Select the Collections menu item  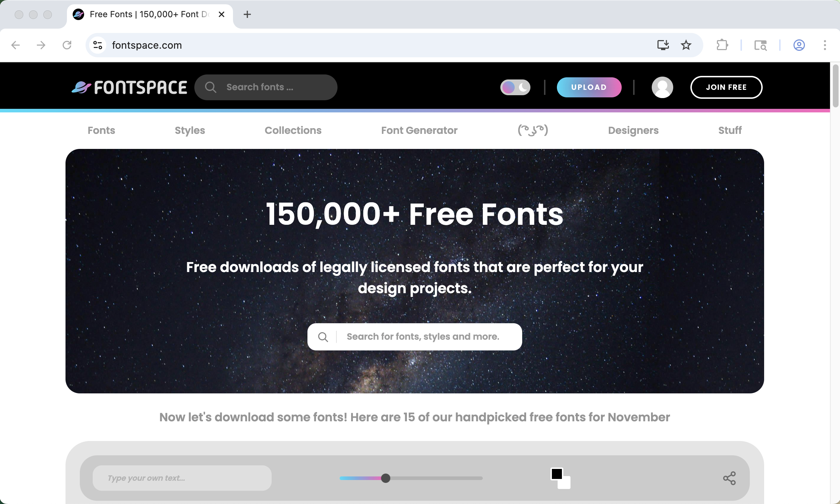(x=293, y=130)
